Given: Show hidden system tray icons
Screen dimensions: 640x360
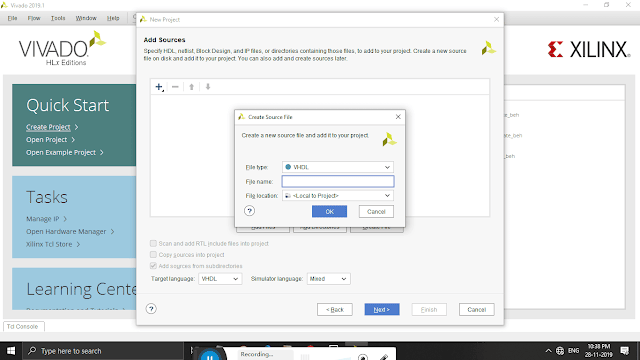Looking at the screenshot, I should [x=548, y=351].
